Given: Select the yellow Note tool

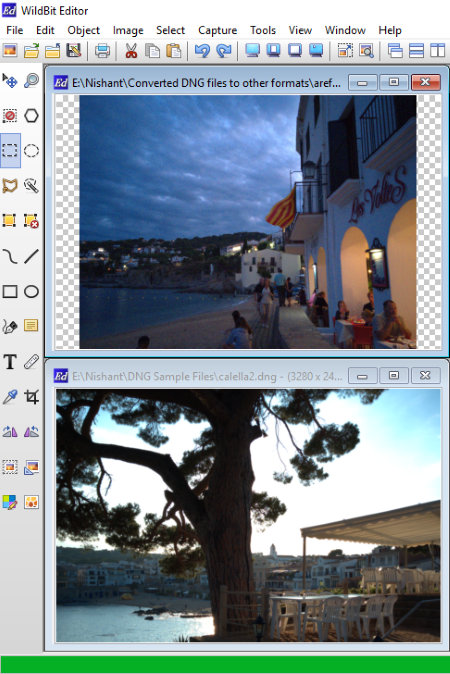Looking at the screenshot, I should point(31,325).
